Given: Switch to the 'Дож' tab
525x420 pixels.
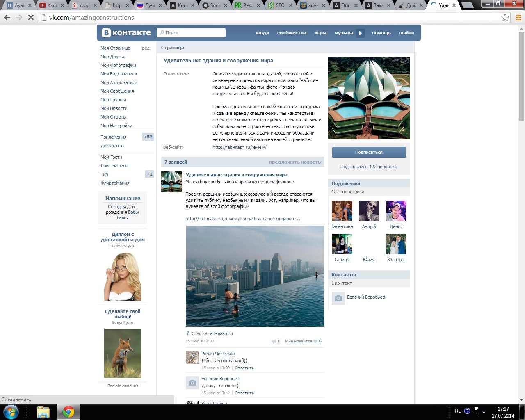Looking at the screenshot, I should point(411,5).
